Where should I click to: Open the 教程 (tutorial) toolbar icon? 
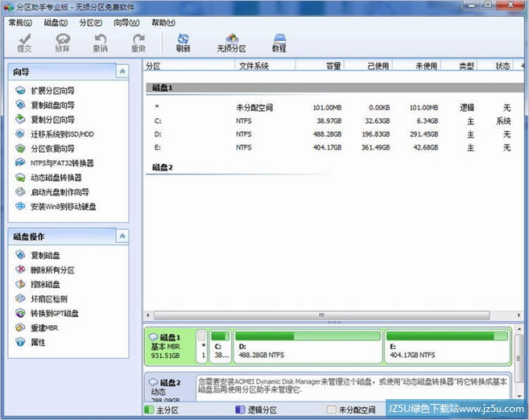point(279,43)
